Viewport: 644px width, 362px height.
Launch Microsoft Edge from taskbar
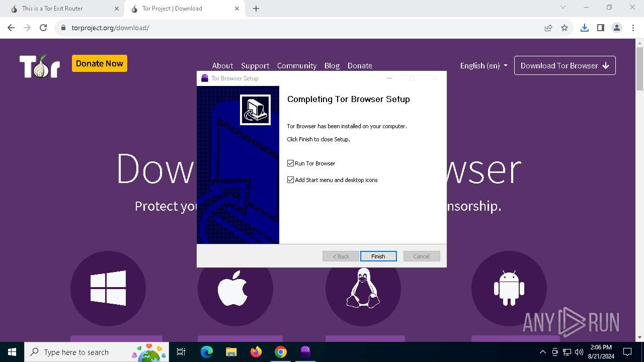coord(207,352)
